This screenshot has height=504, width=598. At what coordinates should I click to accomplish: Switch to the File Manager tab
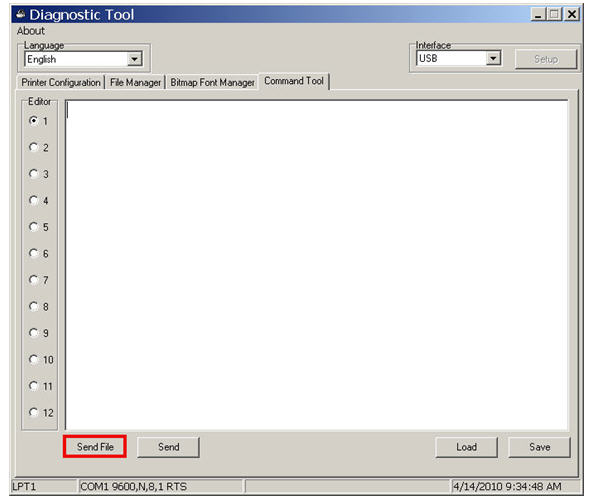click(x=135, y=82)
